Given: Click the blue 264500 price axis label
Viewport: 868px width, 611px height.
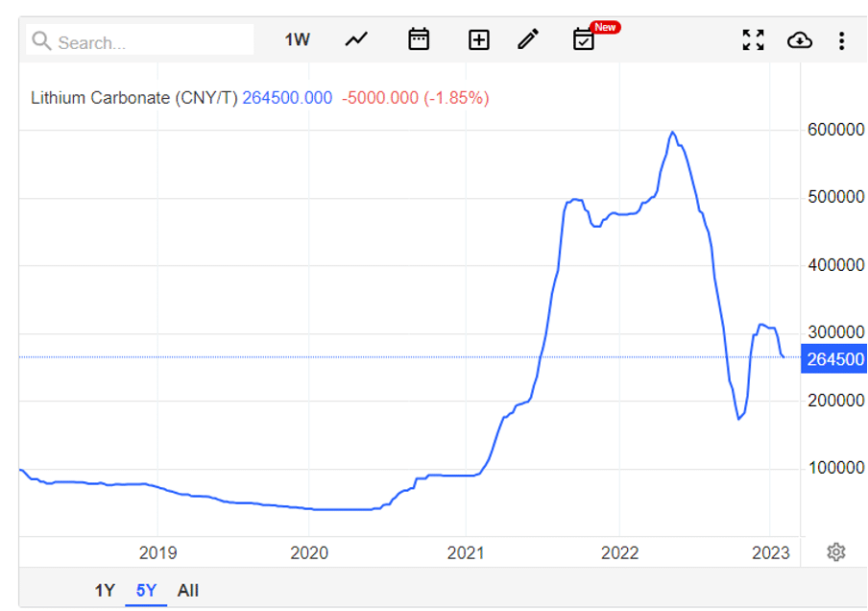Looking at the screenshot, I should (x=833, y=359).
